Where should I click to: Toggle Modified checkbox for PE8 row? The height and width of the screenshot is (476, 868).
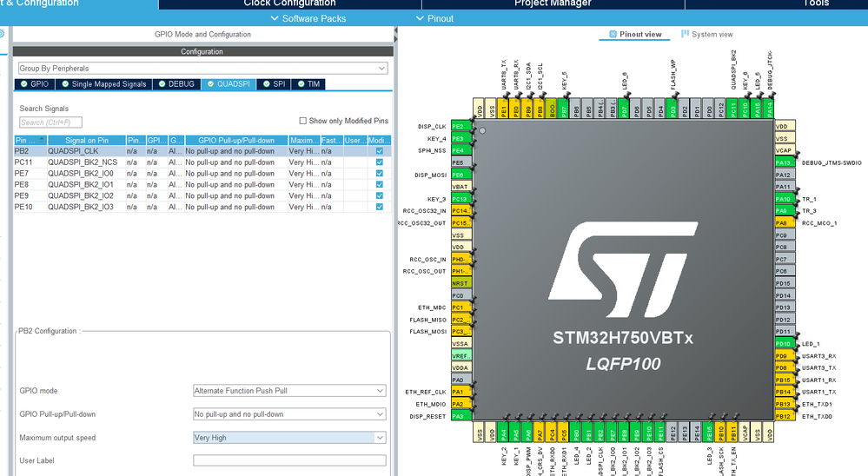[x=379, y=184]
